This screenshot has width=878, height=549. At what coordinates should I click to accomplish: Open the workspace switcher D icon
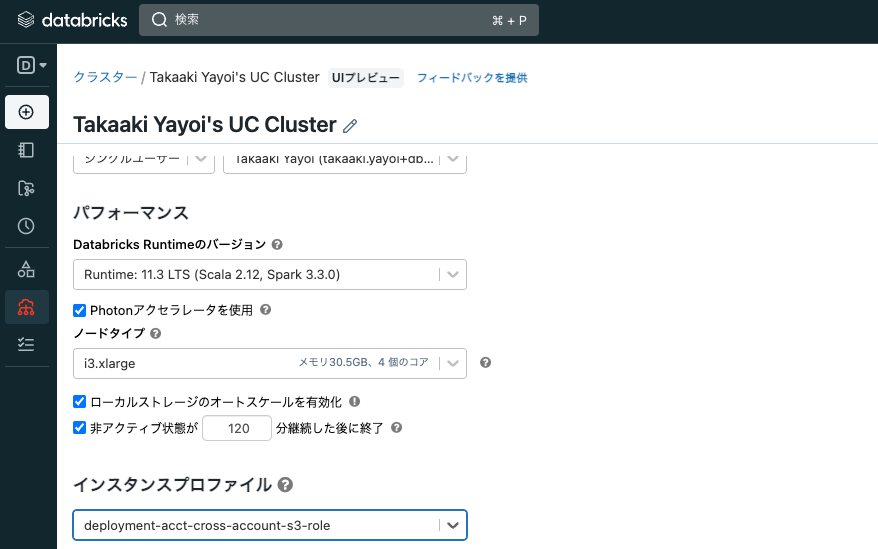(31, 65)
